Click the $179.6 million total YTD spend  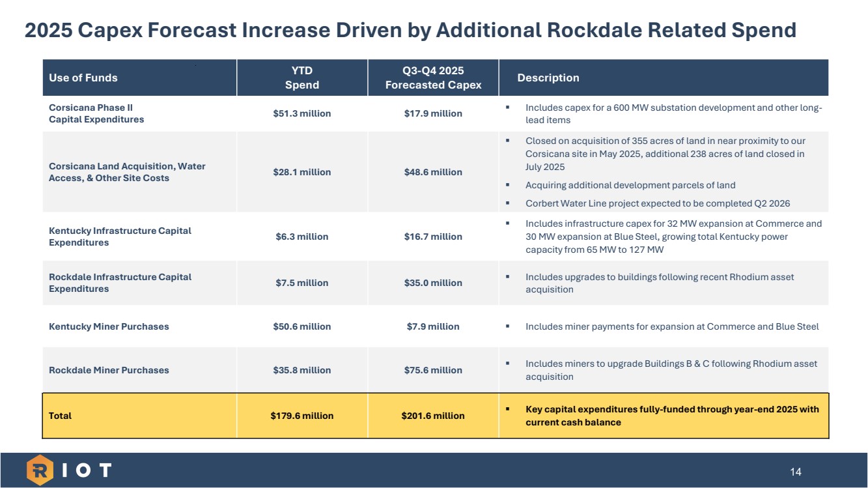[x=302, y=416]
